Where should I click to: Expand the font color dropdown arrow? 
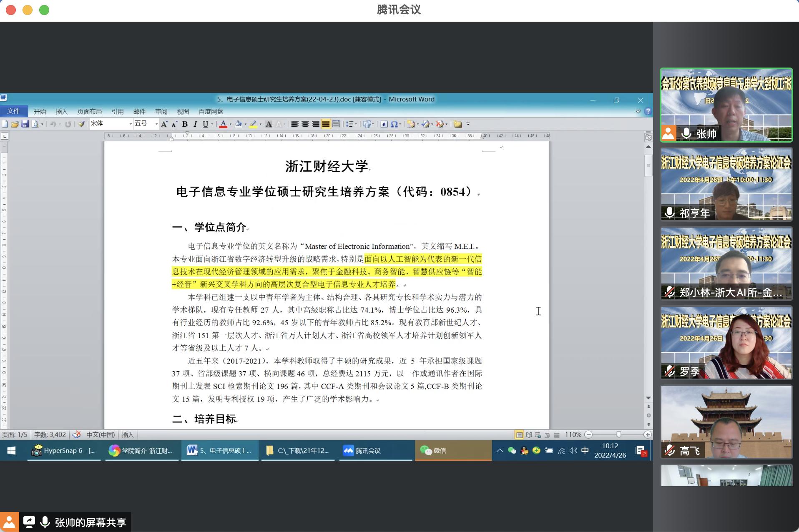point(231,124)
